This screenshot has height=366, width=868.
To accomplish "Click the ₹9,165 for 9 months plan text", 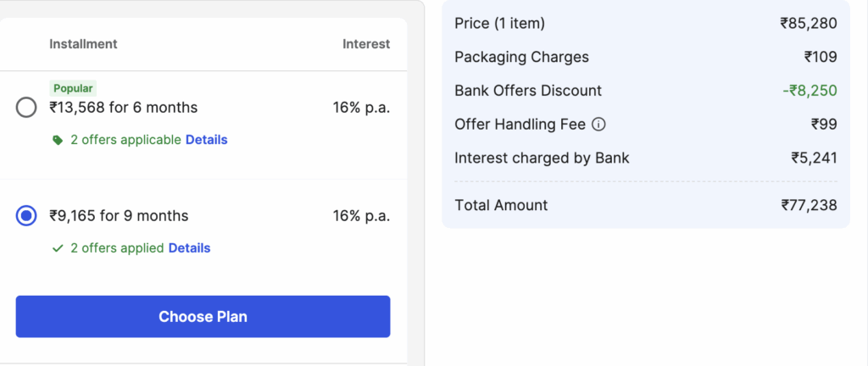I will [x=119, y=216].
